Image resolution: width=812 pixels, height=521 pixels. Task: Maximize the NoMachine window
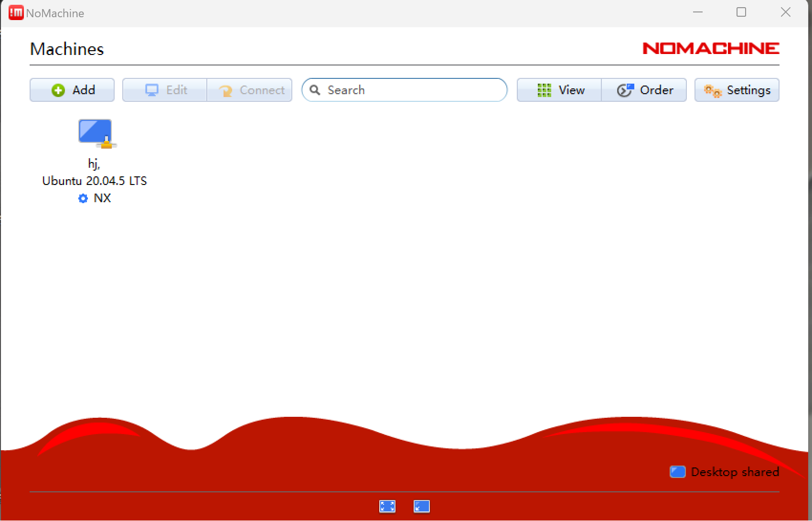click(x=741, y=12)
